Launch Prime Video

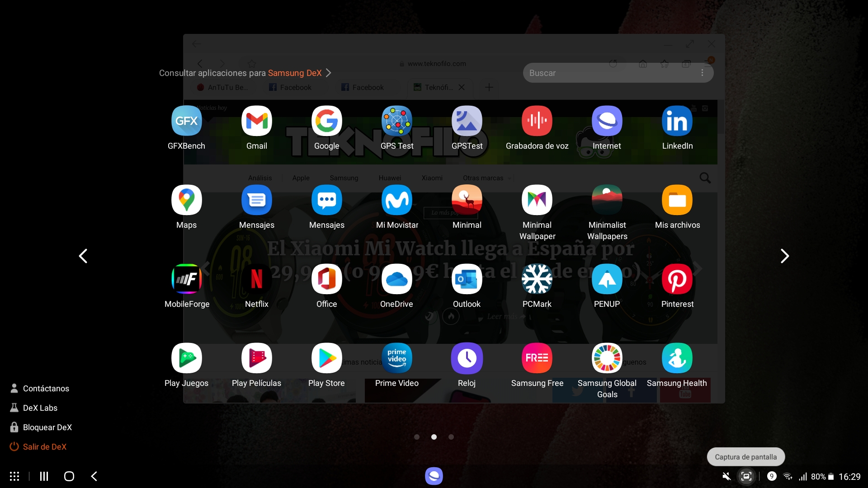pos(396,358)
